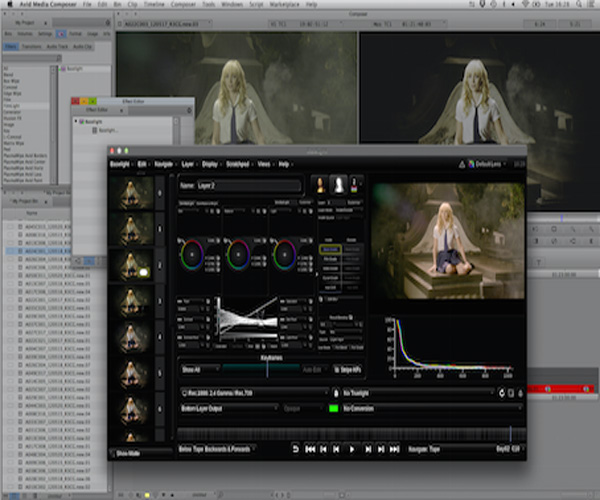Image resolution: width=600 pixels, height=500 pixels.
Task: Select the Filters tab in Avid effect palette
Action: click(11, 46)
